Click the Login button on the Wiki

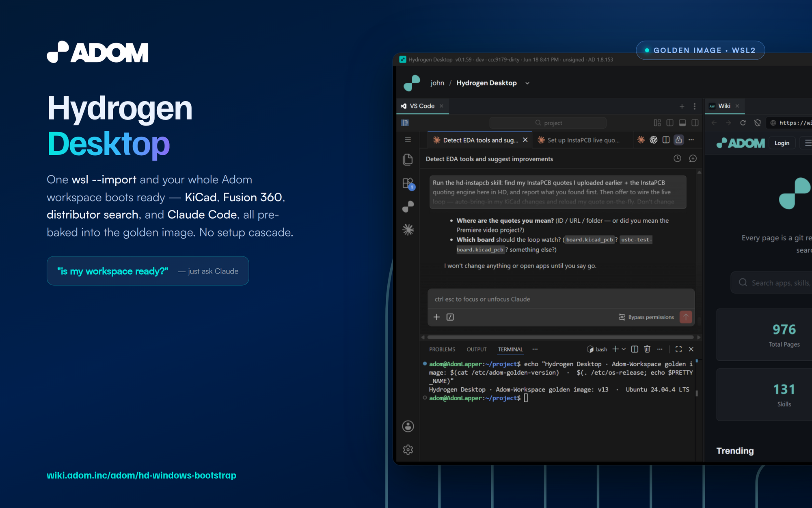pyautogui.click(x=782, y=143)
